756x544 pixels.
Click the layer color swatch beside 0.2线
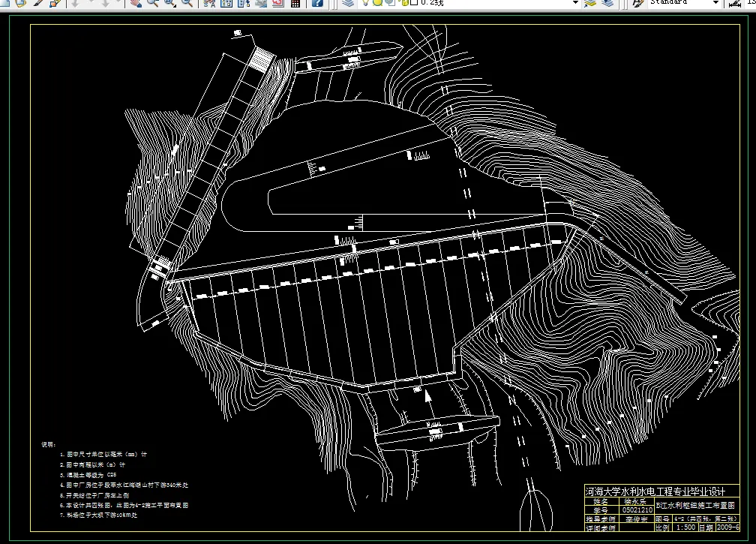click(415, 2)
